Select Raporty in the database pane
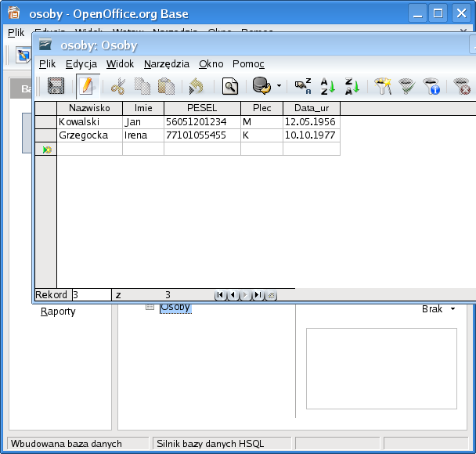 58,312
